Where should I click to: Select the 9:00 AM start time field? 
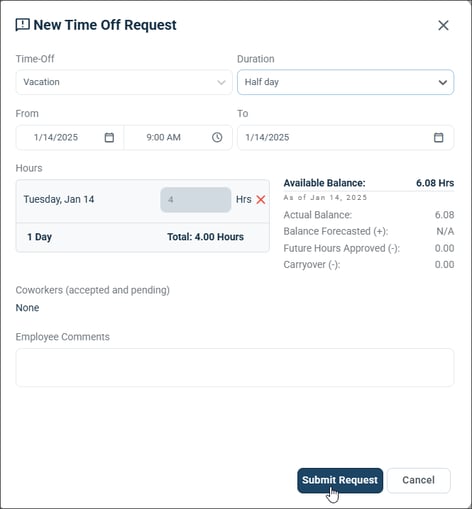pos(178,137)
